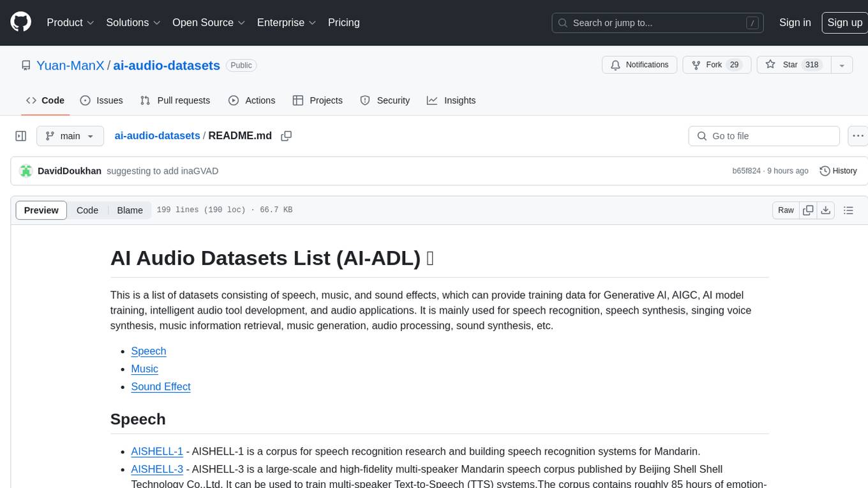Open the Pricing page
This screenshot has height=488, width=868.
[344, 22]
